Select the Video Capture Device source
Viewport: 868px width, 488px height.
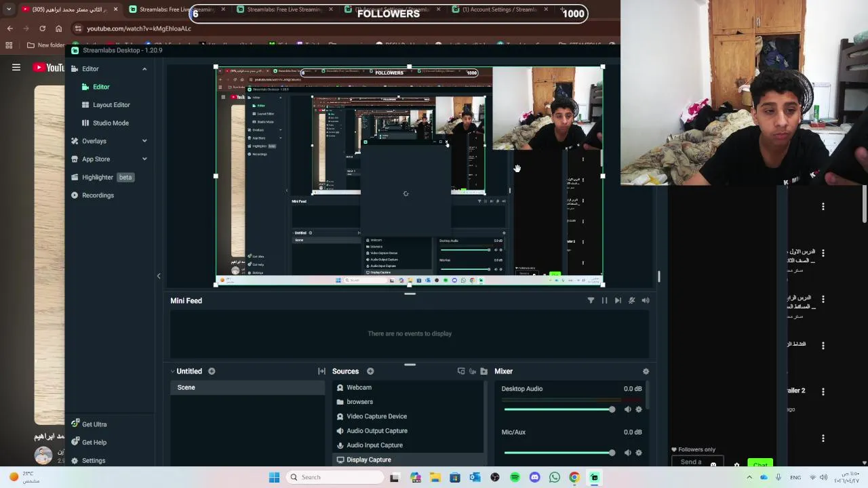click(408, 416)
